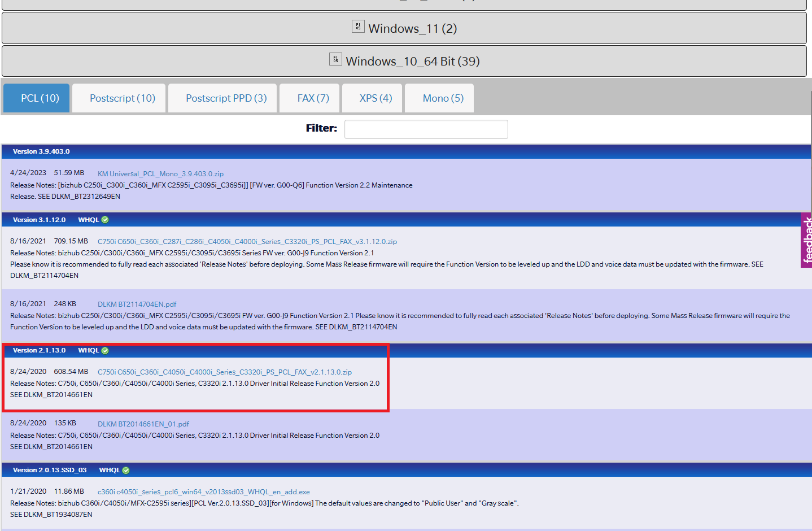Click the Filter: label
Image resolution: width=812 pixels, height=531 pixels.
pos(321,128)
